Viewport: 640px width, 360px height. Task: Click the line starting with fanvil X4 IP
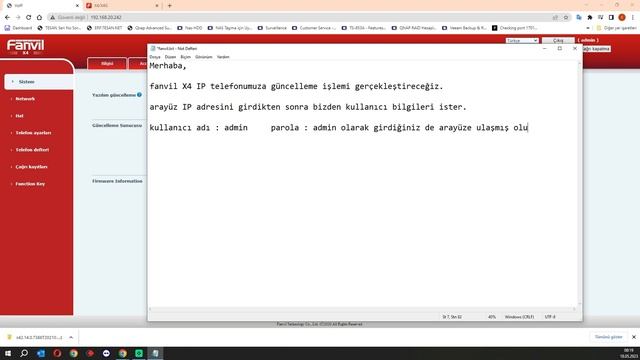(296, 87)
